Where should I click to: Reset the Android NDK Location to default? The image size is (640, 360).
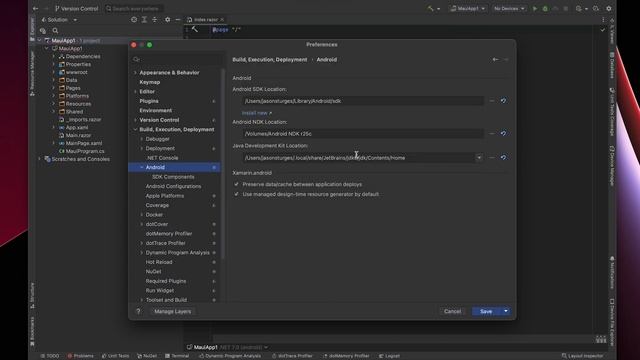pyautogui.click(x=503, y=133)
